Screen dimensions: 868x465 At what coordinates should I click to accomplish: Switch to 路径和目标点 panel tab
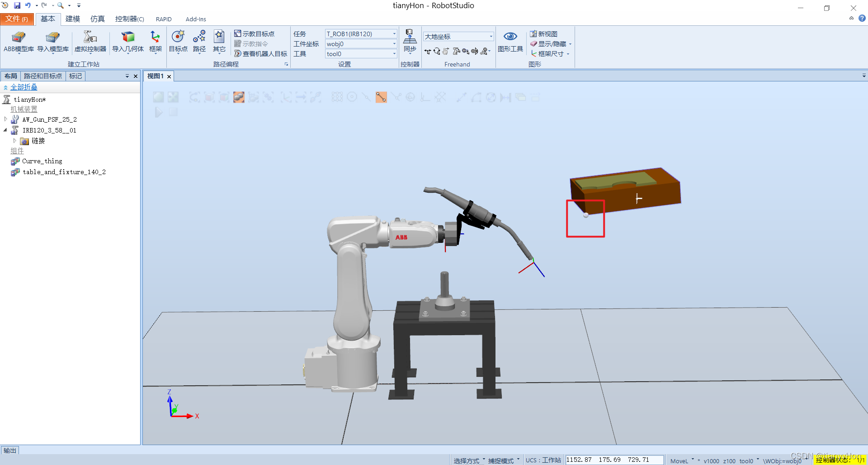point(43,76)
